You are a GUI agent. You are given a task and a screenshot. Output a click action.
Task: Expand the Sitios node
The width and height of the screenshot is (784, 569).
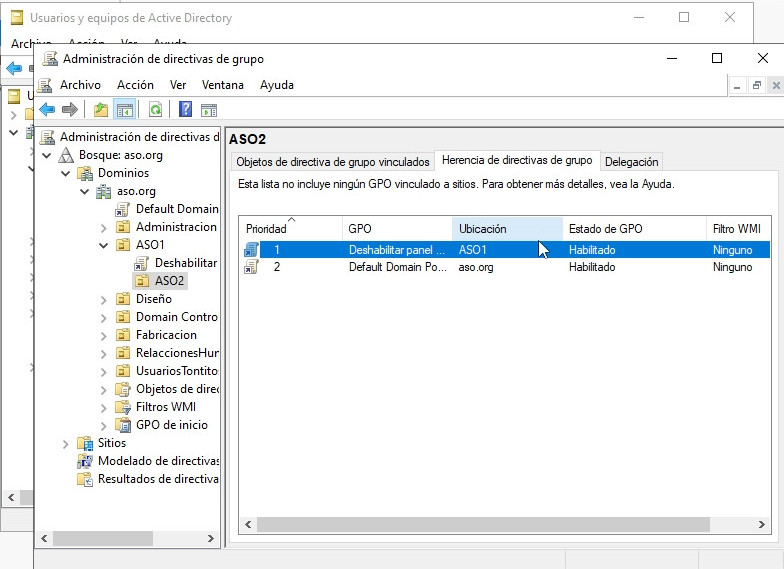(x=67, y=443)
